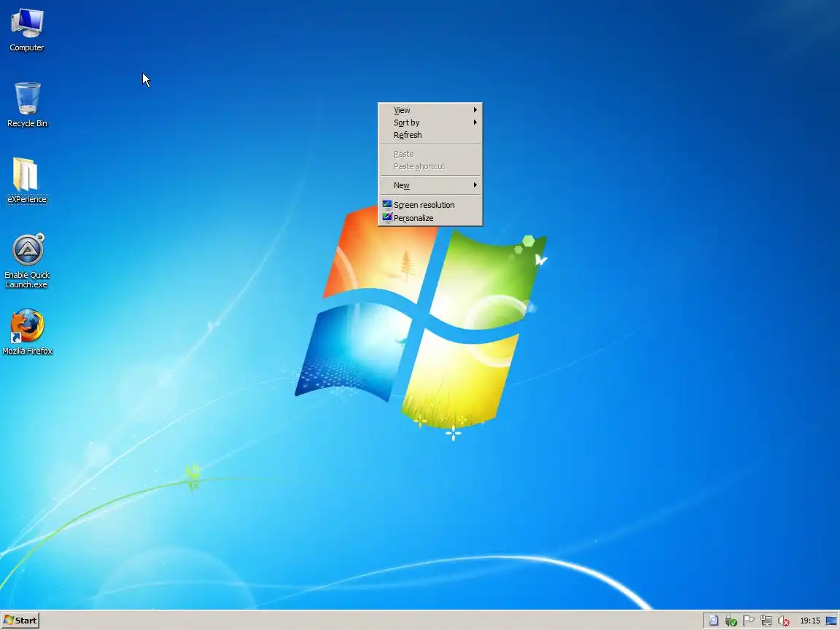This screenshot has width=840, height=630.
Task: Click the greyed-out Paste shortcut entry
Action: (430, 166)
